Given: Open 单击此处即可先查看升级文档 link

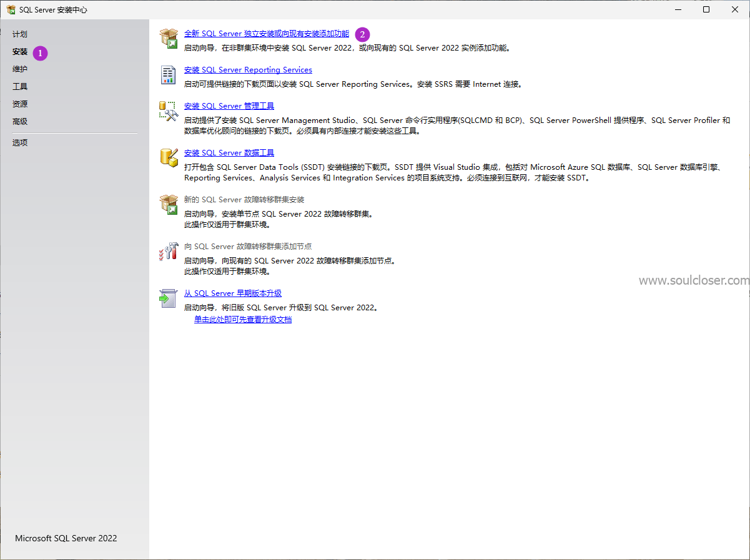Looking at the screenshot, I should pyautogui.click(x=243, y=320).
